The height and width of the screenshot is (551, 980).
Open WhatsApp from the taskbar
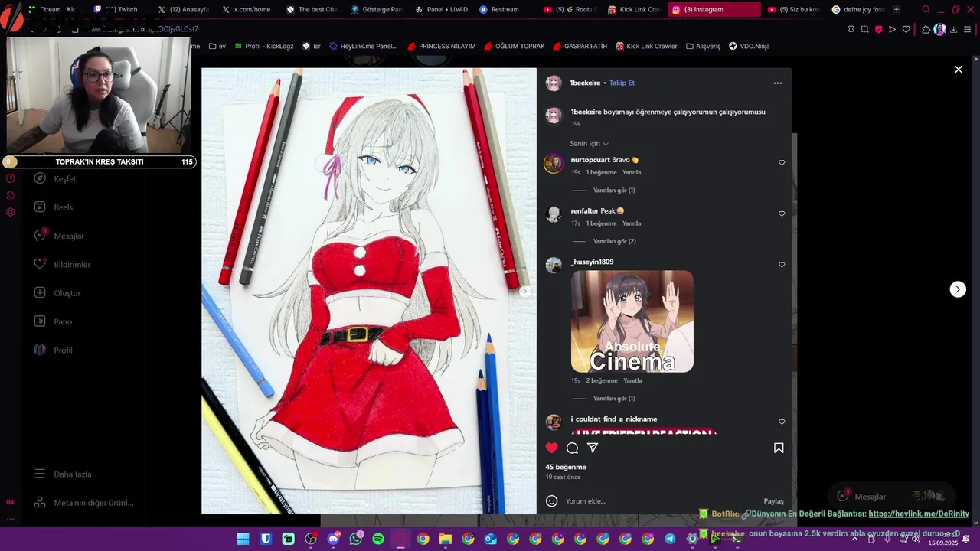pyautogui.click(x=355, y=539)
